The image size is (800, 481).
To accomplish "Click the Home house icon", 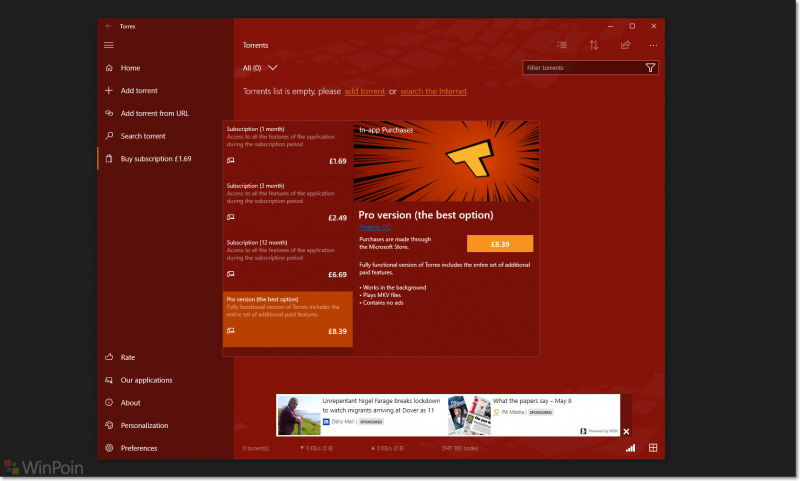I will (x=109, y=68).
